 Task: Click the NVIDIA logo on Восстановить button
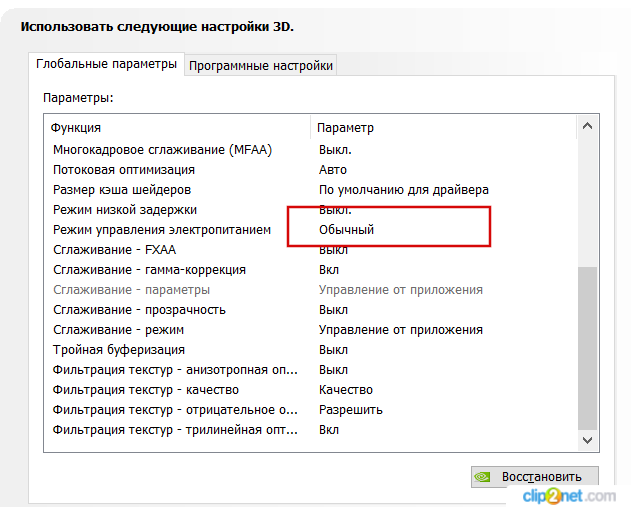pyautogui.click(x=482, y=477)
